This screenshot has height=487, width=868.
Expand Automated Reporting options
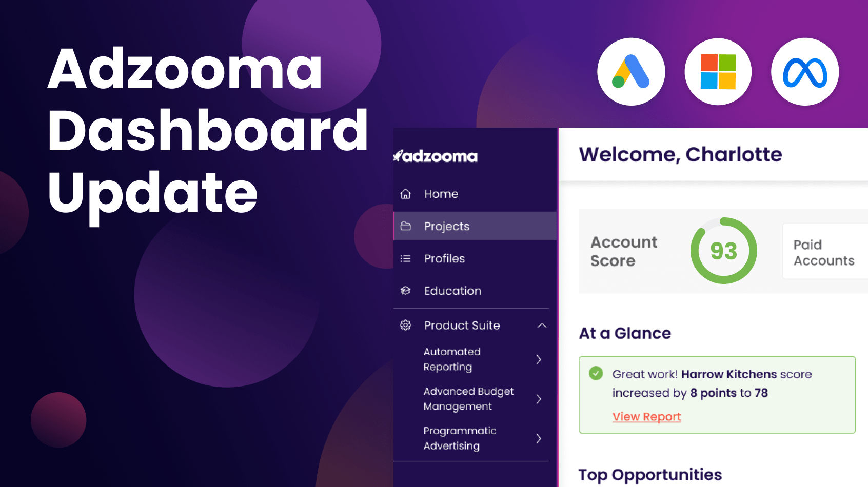539,359
